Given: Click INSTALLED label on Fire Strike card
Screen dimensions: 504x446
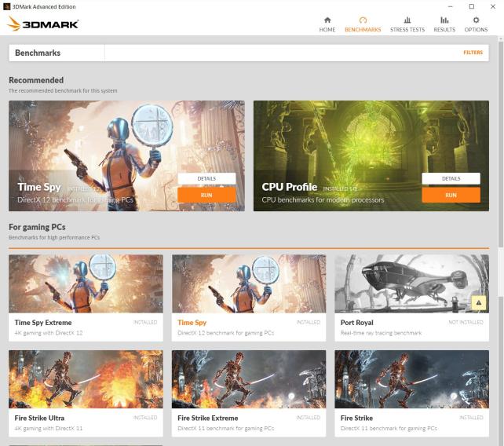Looking at the screenshot, I should click(471, 418).
